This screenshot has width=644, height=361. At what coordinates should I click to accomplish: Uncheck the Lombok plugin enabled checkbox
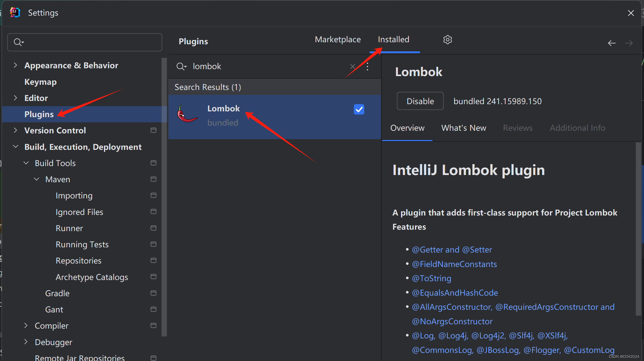point(359,109)
